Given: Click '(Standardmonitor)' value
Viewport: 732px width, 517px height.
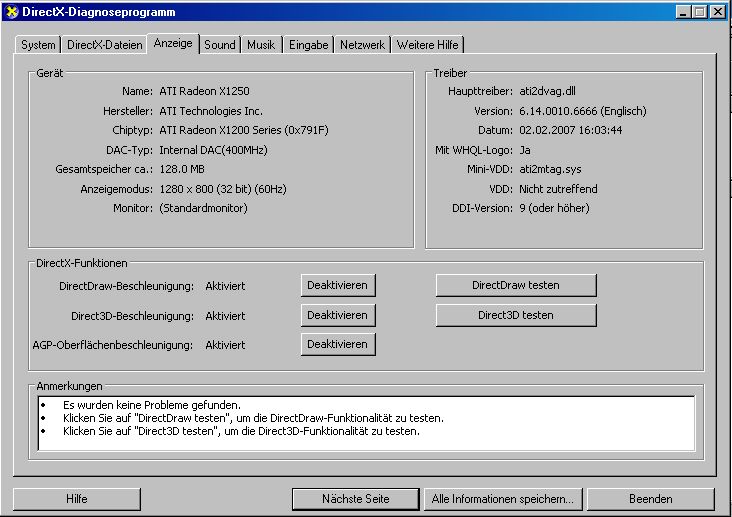Looking at the screenshot, I should 203,208.
